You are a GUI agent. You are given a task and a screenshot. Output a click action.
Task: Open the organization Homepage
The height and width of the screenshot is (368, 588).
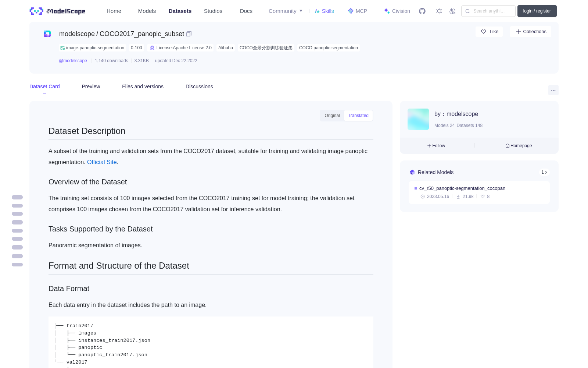tap(519, 146)
